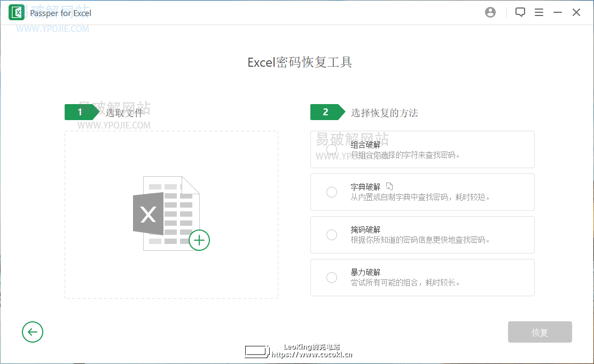Go back with the arrow button

(33, 332)
